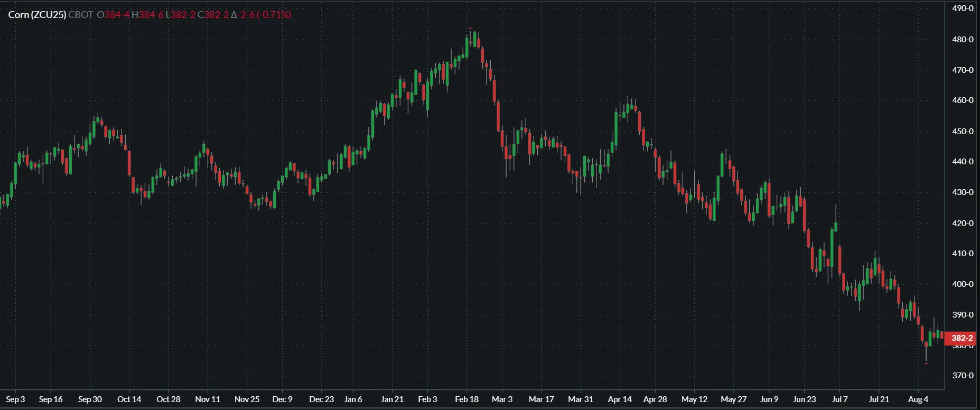Viewport: 980px width, 410px height.
Task: Click the 490-0 price axis label
Action: coord(963,8)
